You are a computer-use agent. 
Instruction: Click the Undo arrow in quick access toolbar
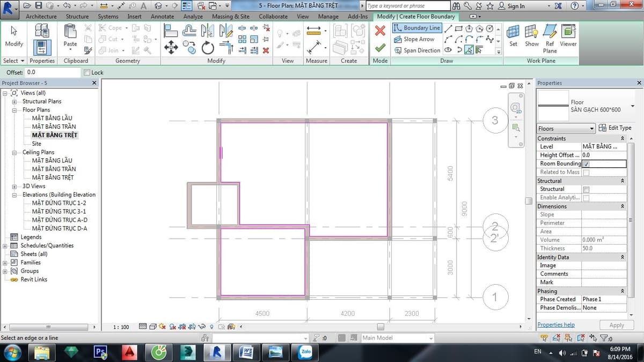click(x=66, y=5)
